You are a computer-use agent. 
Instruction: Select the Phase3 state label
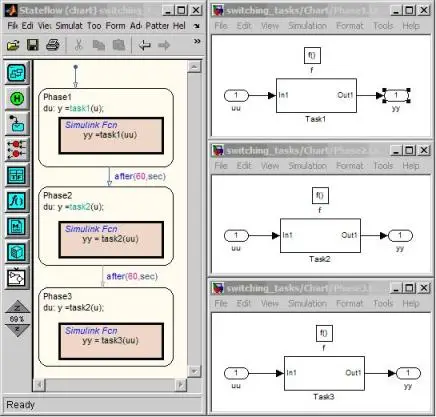57,296
